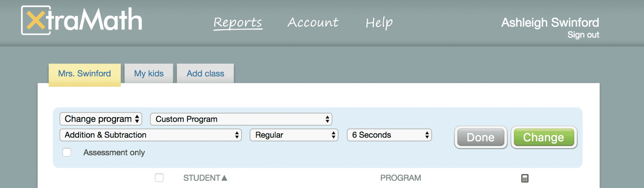Click the student sort arrow triangle
Viewport: 644px width, 188px height.
tap(224, 178)
